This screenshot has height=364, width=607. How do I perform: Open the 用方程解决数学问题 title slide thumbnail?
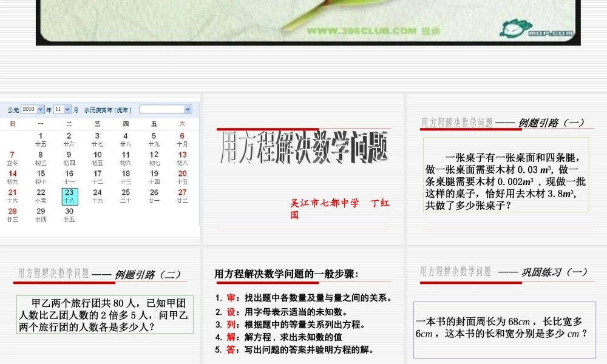click(x=303, y=169)
